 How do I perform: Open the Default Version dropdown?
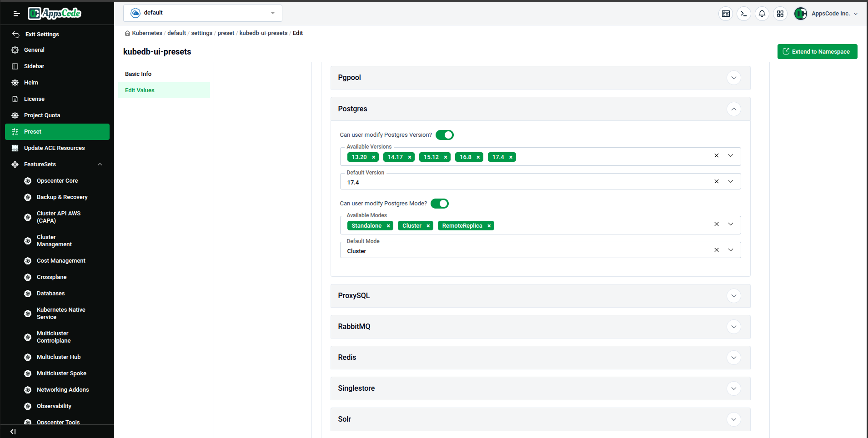point(730,181)
